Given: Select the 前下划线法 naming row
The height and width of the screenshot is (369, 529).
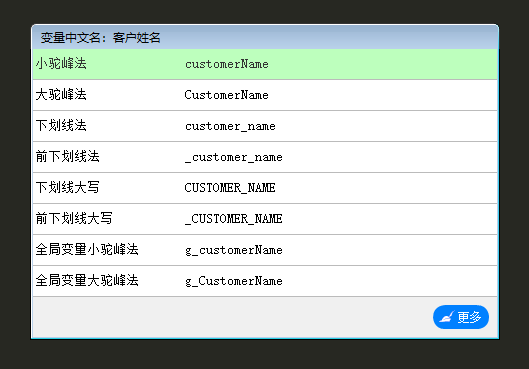Looking at the screenshot, I should 265,157.
